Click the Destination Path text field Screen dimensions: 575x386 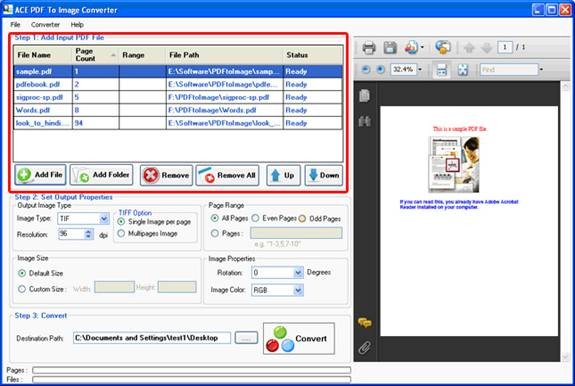[x=152, y=338]
